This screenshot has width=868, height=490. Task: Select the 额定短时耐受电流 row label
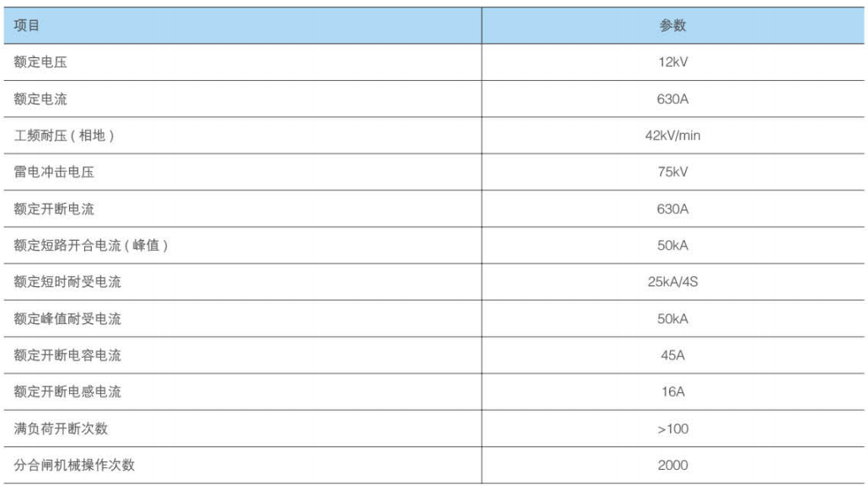point(67,282)
